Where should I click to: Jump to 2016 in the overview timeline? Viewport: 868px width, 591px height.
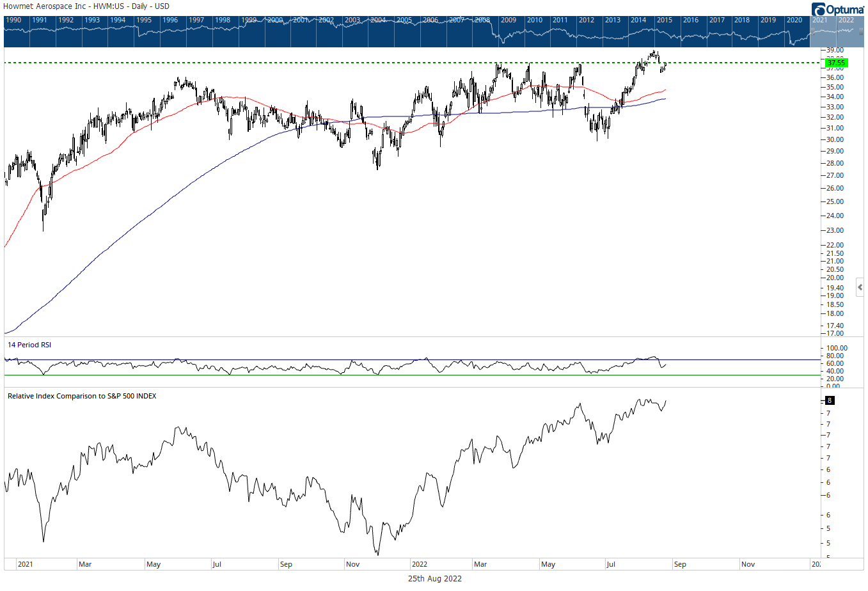pos(691,20)
